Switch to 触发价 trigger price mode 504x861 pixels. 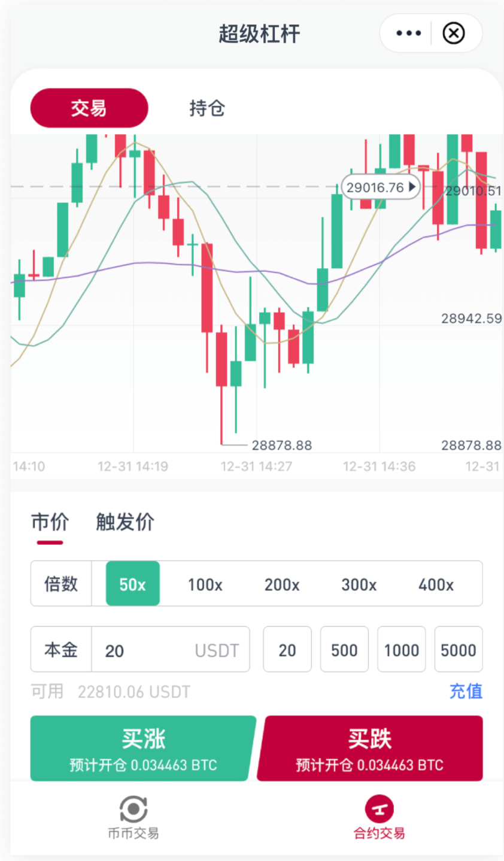pyautogui.click(x=124, y=522)
